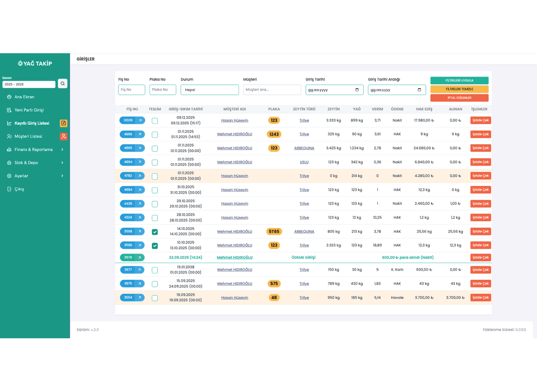Check the Teslim box for receipt 4866
This screenshot has width=537, height=392.
155,135
